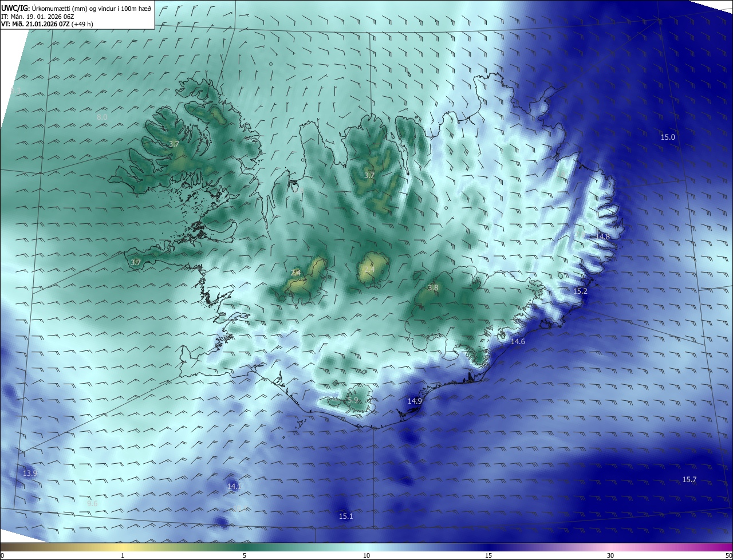
Task: Click the 14.6 value label
Action: pyautogui.click(x=518, y=341)
